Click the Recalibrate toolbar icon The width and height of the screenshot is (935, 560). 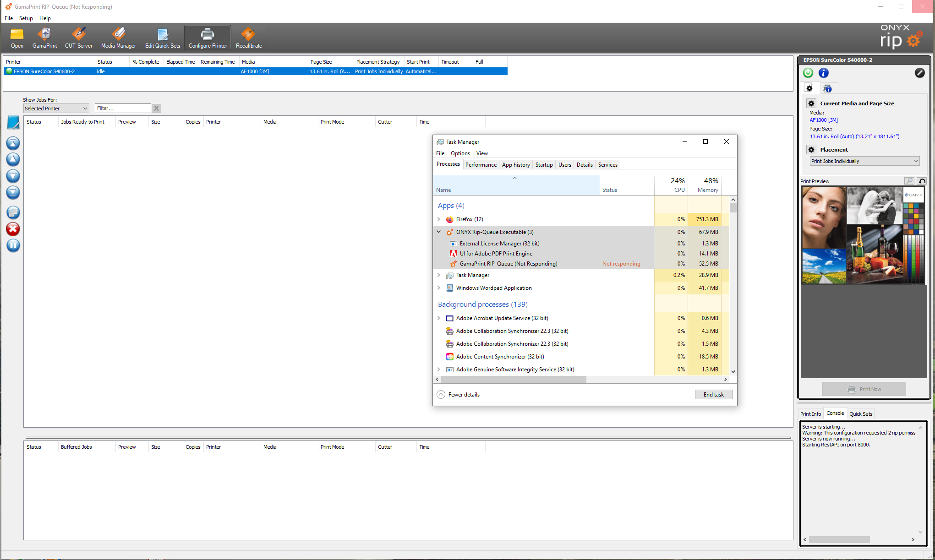click(x=249, y=38)
